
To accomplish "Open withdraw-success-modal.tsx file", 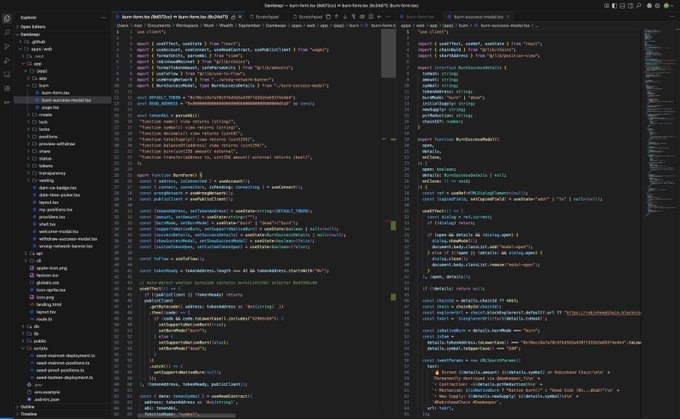I will coord(68,239).
